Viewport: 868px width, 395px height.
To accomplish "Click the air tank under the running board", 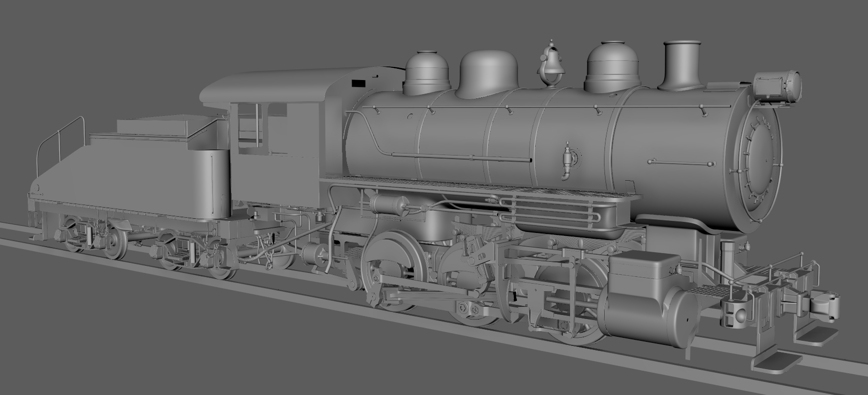I will click(389, 204).
